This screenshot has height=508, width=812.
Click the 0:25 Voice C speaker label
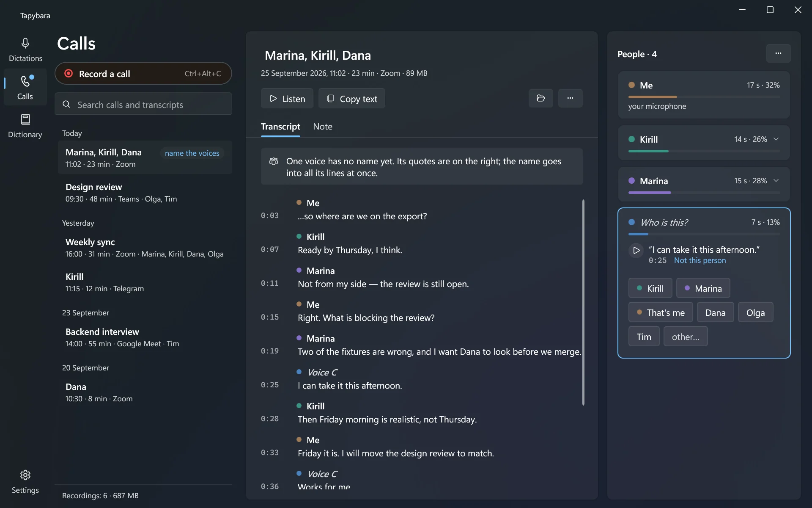pyautogui.click(x=322, y=372)
